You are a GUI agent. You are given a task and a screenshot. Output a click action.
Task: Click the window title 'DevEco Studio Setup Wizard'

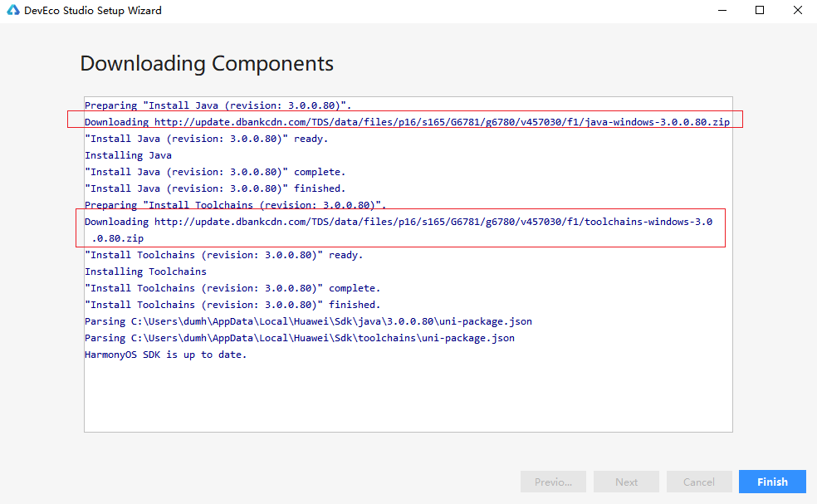coord(93,11)
